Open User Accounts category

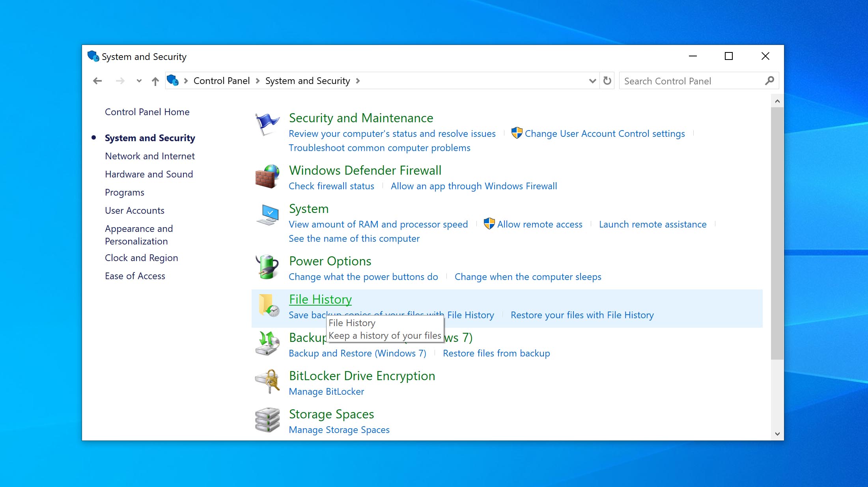134,211
